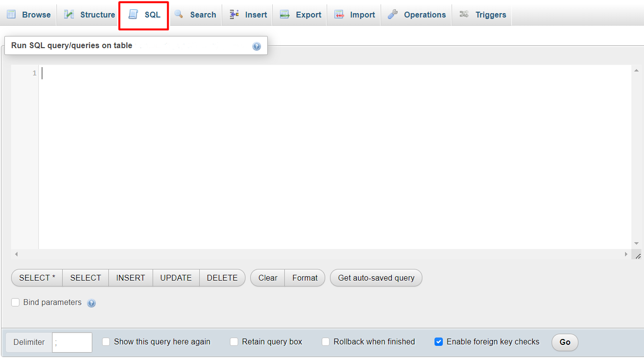This screenshot has height=358, width=644.
Task: Open the Browse tab
Action: 29,15
